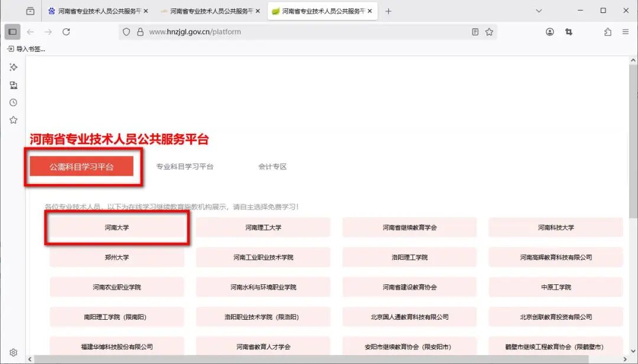Screen dimensions: 638x364
Task: Switch to the first browser tab
Action: click(97, 11)
